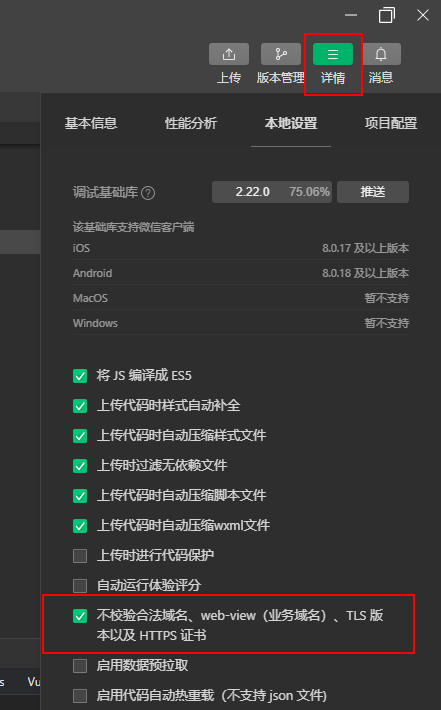Toggle 上传代码时自动压缩wxml文件 checkbox
The width and height of the screenshot is (441, 710).
pyautogui.click(x=80, y=526)
